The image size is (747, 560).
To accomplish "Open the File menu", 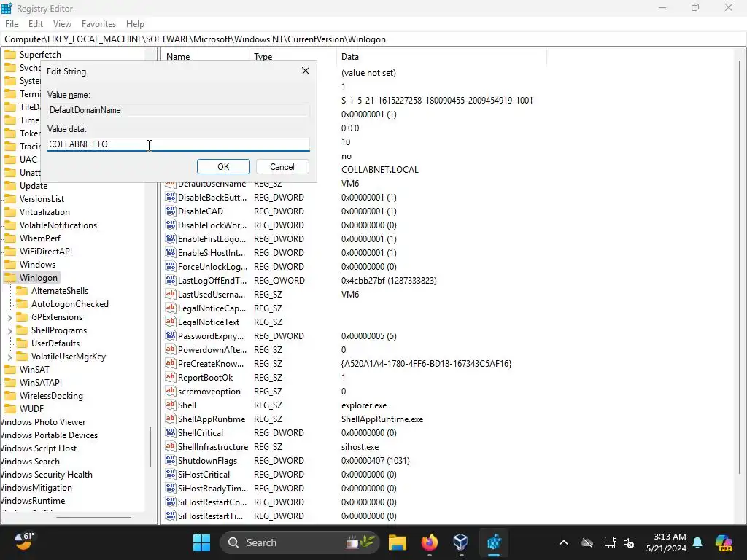I will 12,24.
